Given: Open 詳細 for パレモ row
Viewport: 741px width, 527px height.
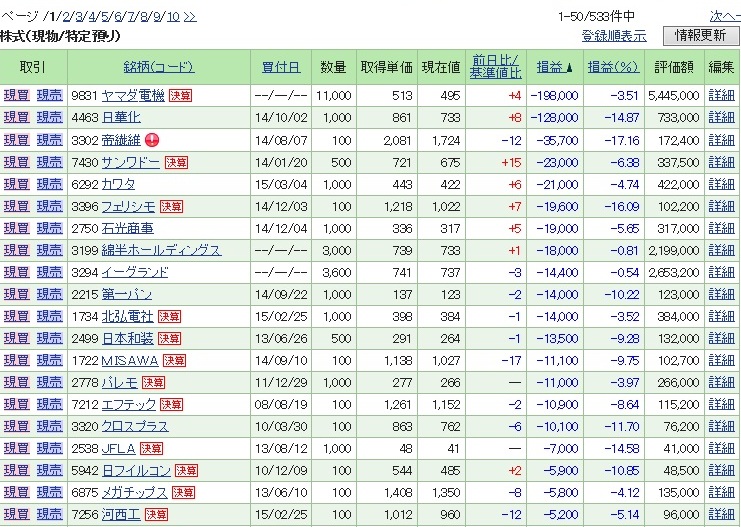Looking at the screenshot, I should [x=722, y=382].
